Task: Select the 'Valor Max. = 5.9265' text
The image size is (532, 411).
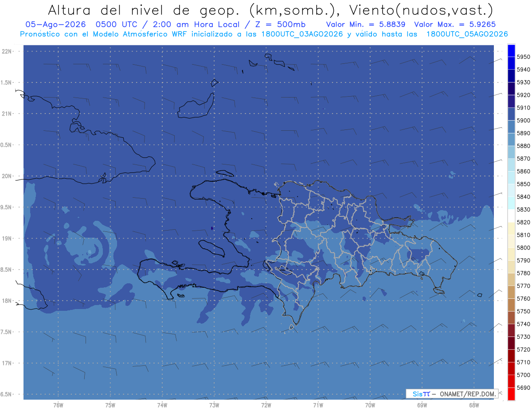Action: 454,24
